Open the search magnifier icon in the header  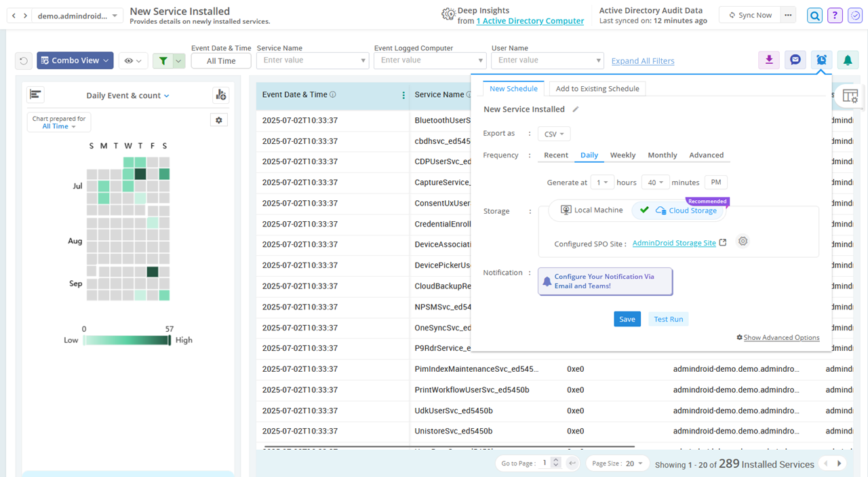click(x=814, y=15)
